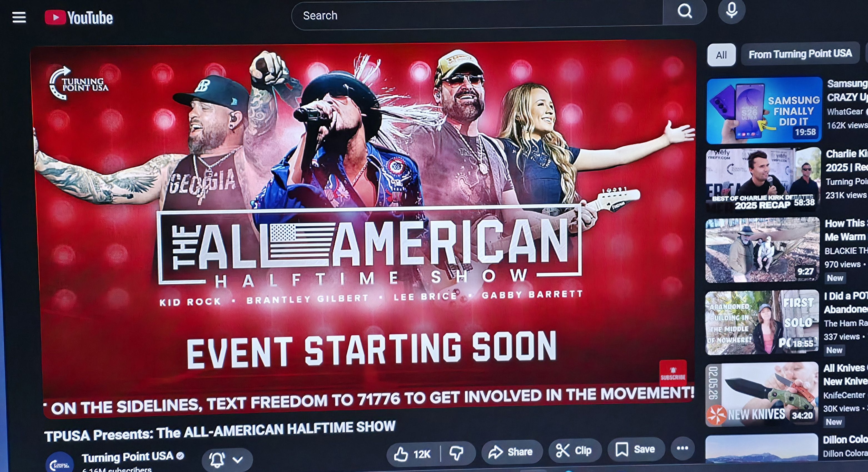
Task: Open the Dillon Colorado video thumbnail
Action: click(762, 448)
